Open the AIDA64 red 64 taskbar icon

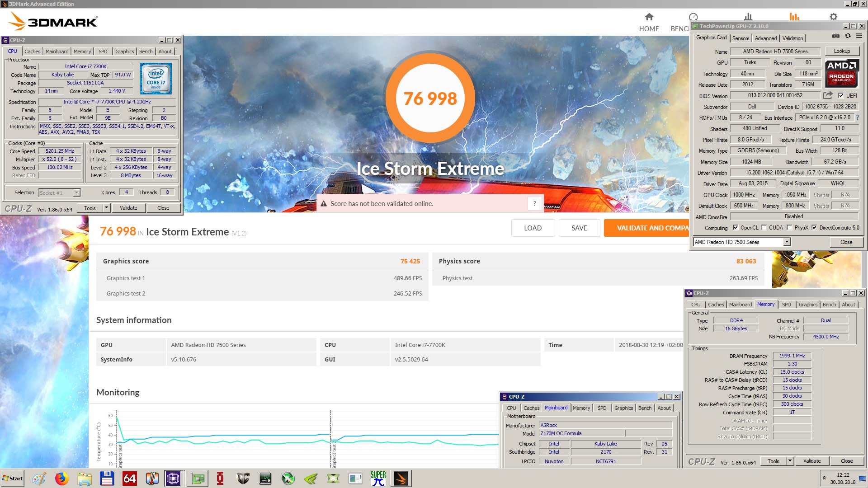pos(130,479)
